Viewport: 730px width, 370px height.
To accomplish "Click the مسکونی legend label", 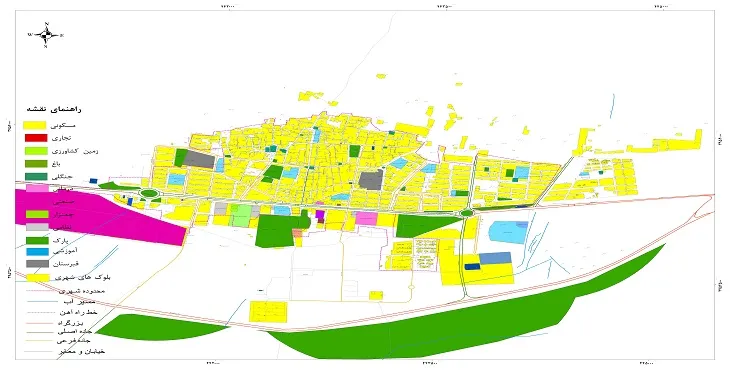I will coord(64,125).
